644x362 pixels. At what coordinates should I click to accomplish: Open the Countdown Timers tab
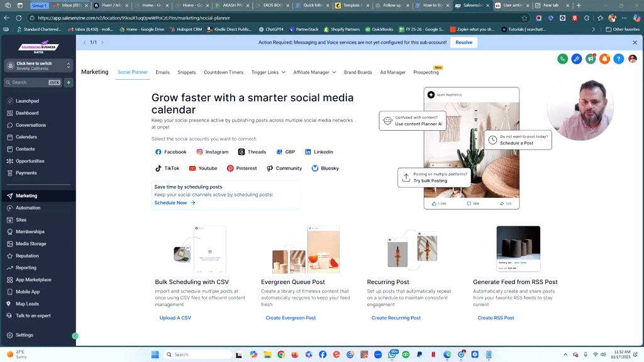pos(223,72)
